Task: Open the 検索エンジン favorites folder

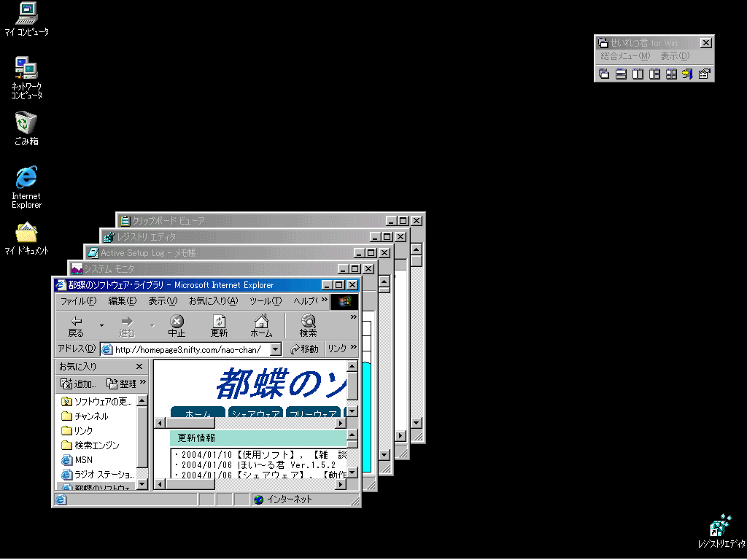Action: pyautogui.click(x=90, y=446)
